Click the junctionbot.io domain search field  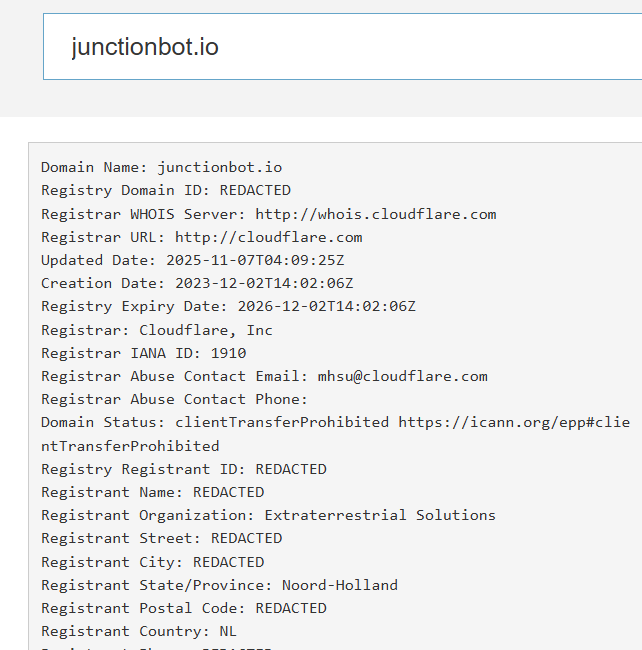click(x=340, y=47)
